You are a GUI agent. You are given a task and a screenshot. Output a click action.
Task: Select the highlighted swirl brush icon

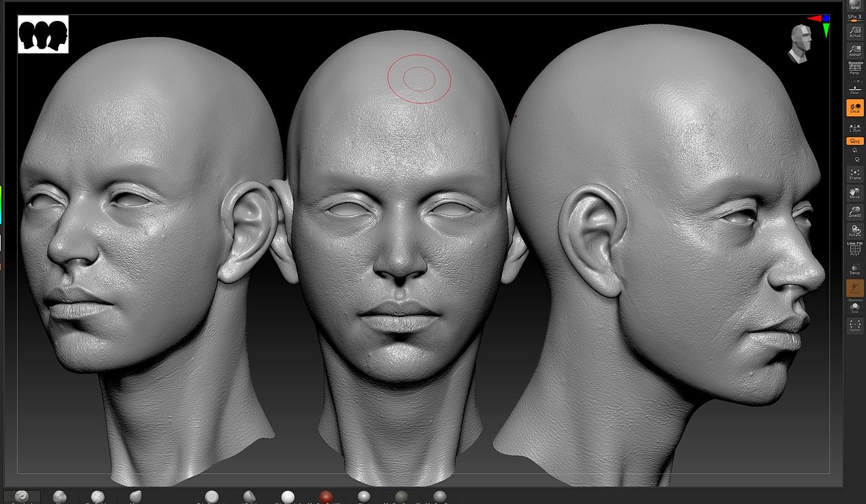point(22,497)
